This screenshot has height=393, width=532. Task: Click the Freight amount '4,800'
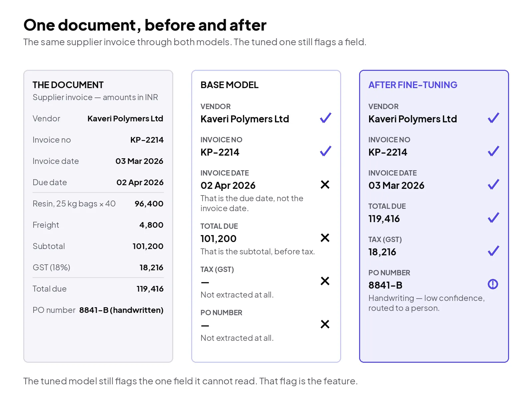click(151, 225)
